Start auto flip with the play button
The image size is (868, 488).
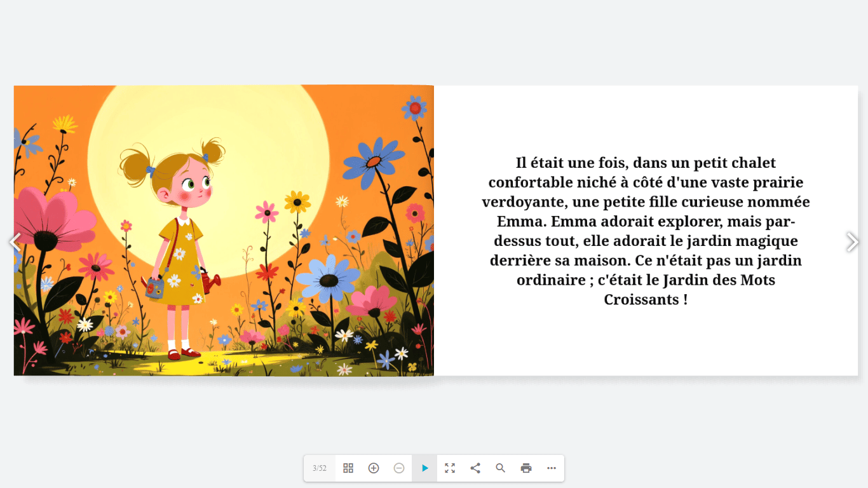coord(424,468)
